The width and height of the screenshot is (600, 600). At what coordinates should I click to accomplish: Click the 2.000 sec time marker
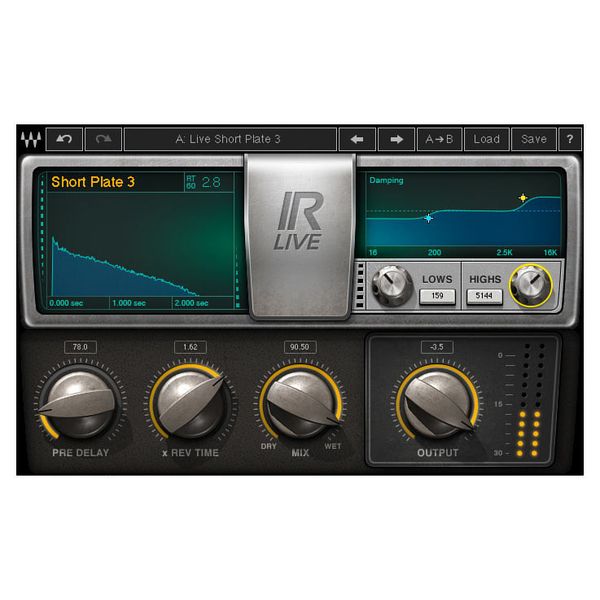(191, 303)
